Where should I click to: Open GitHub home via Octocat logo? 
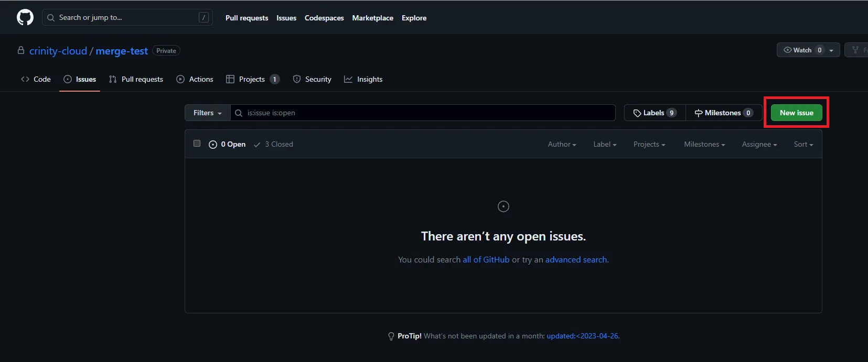coord(25,17)
